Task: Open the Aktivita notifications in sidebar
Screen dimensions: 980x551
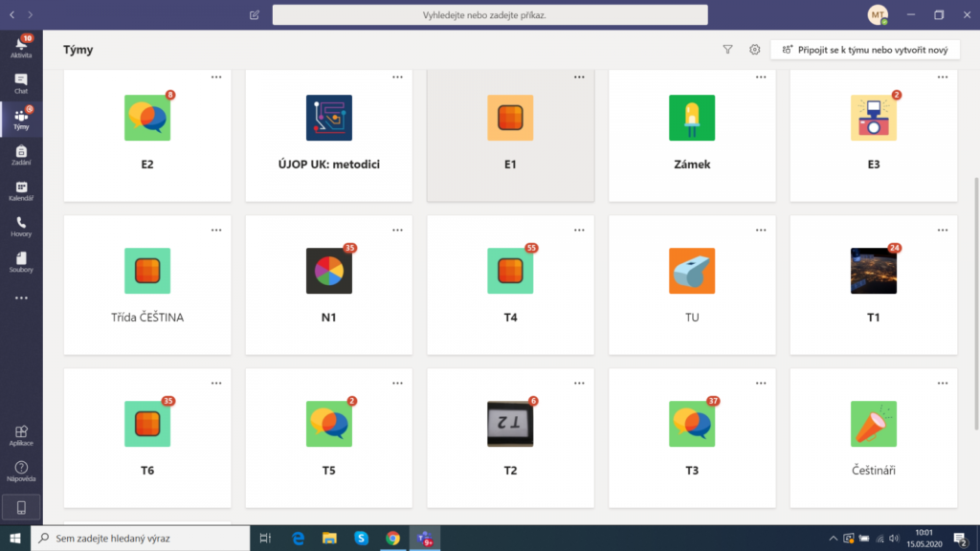Action: pos(21,47)
